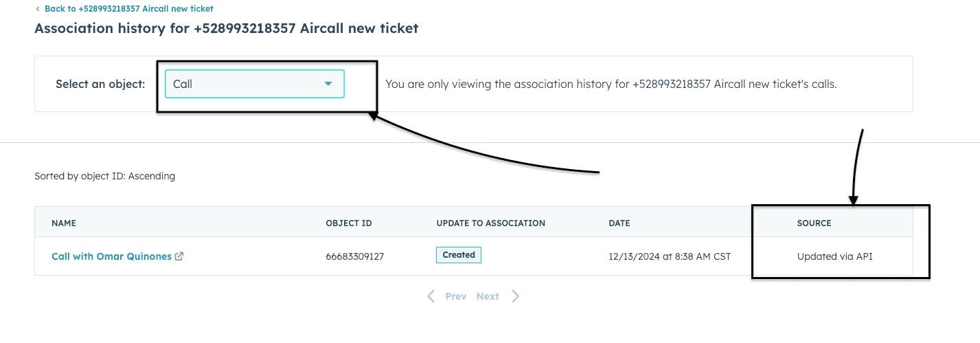This screenshot has width=980, height=343.
Task: Click the OBJECT ID column header
Action: pos(349,223)
